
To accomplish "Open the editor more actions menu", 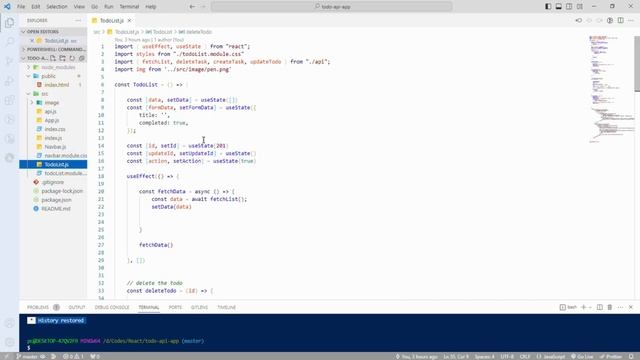I will pos(631,20).
